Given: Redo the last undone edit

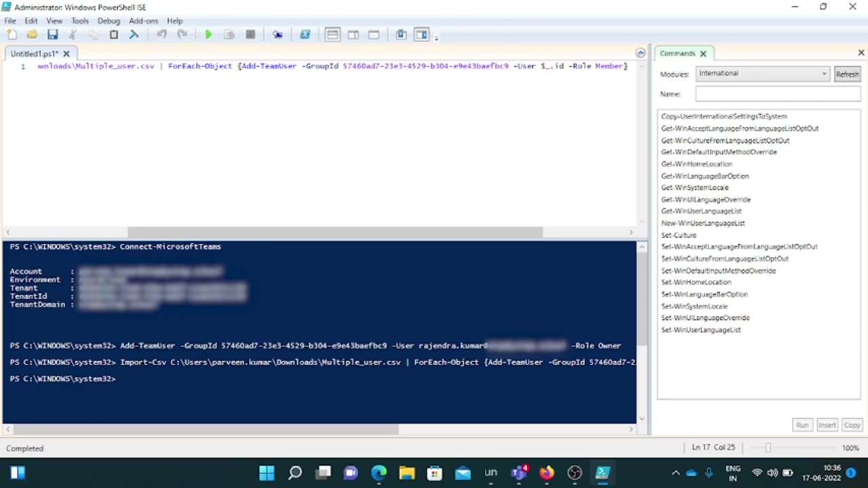Looking at the screenshot, I should 182,35.
